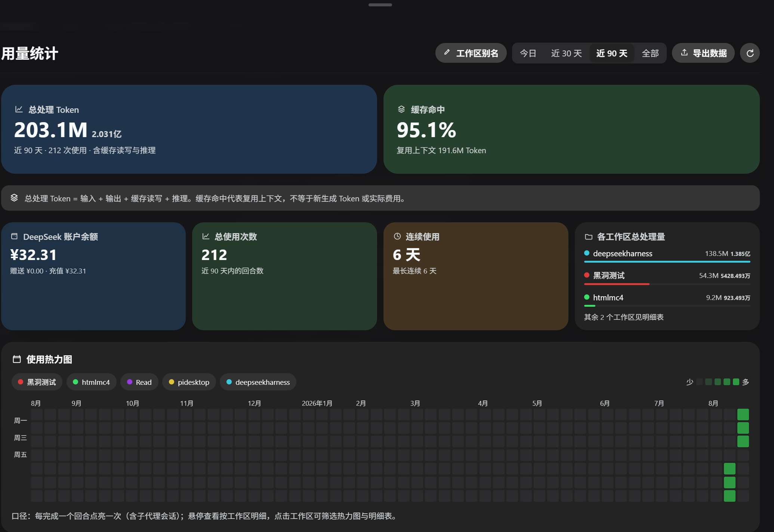This screenshot has height=532, width=774.
Task: Click the drag handle at window top
Action: point(380,5)
